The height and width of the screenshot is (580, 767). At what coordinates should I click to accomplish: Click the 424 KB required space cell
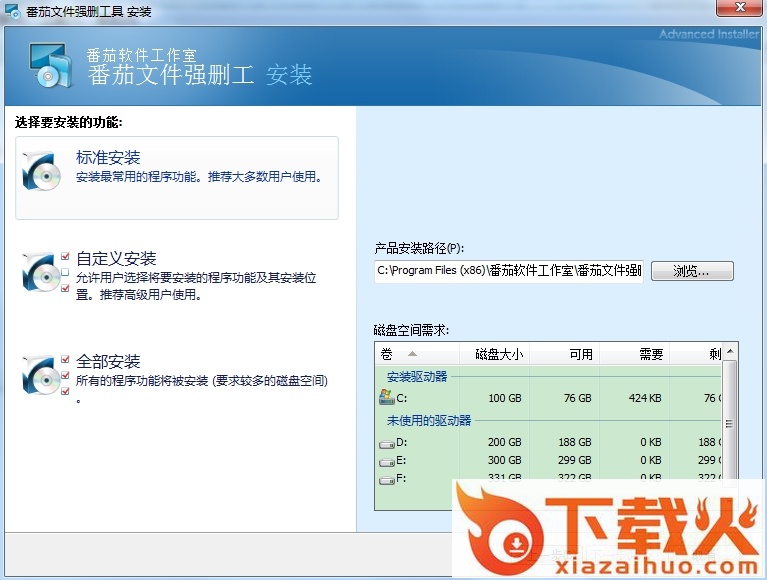[645, 398]
